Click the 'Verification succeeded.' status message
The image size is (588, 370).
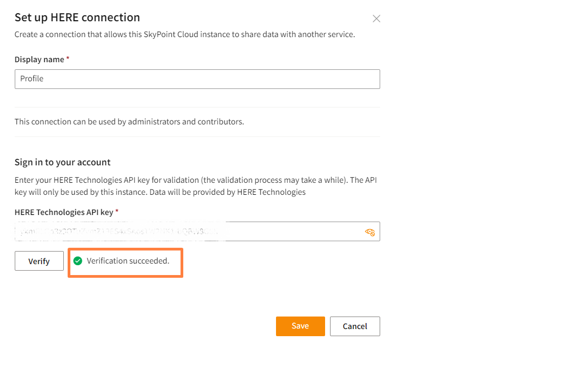(128, 261)
